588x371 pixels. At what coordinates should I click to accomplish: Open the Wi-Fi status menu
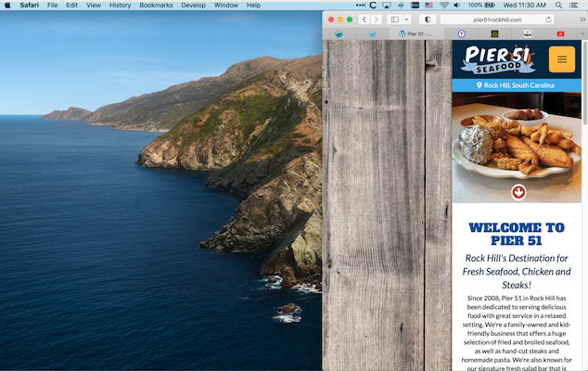tap(444, 6)
